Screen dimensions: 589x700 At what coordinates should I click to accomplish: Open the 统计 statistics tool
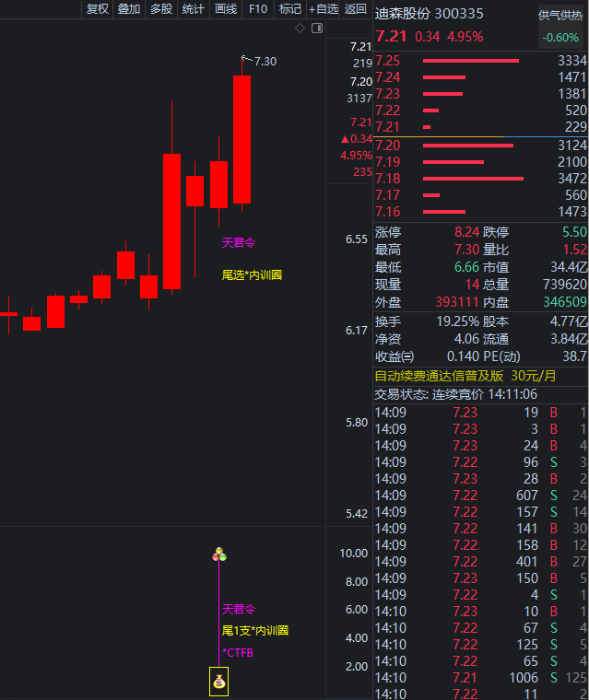(194, 9)
